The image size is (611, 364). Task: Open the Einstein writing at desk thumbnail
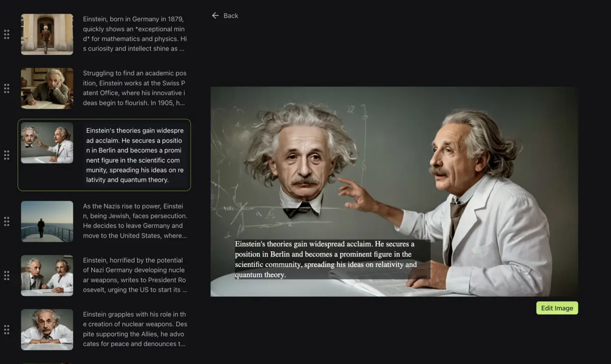click(x=47, y=89)
